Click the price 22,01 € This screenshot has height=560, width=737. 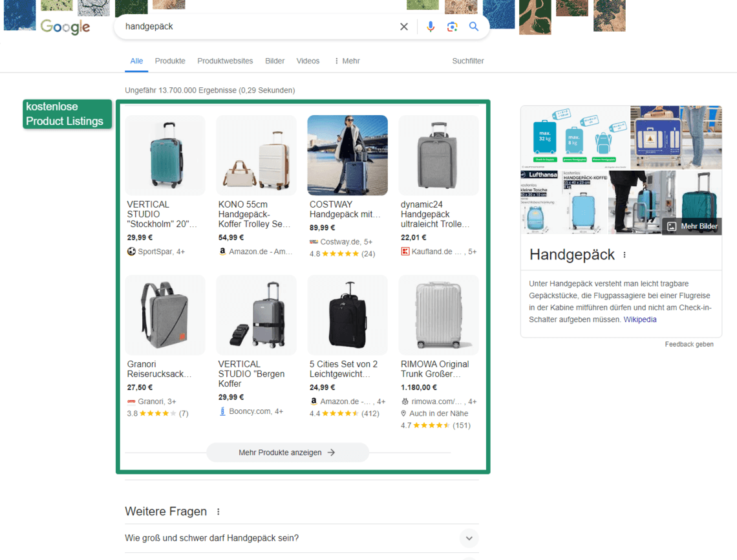click(x=413, y=237)
